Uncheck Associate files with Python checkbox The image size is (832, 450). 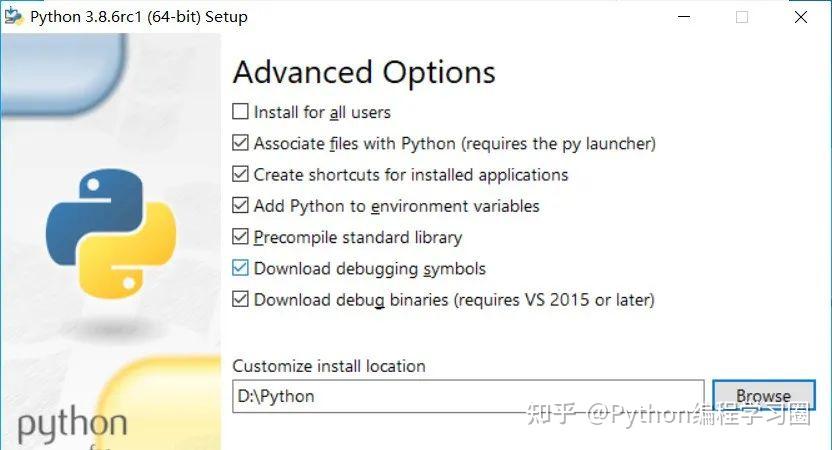tap(240, 143)
